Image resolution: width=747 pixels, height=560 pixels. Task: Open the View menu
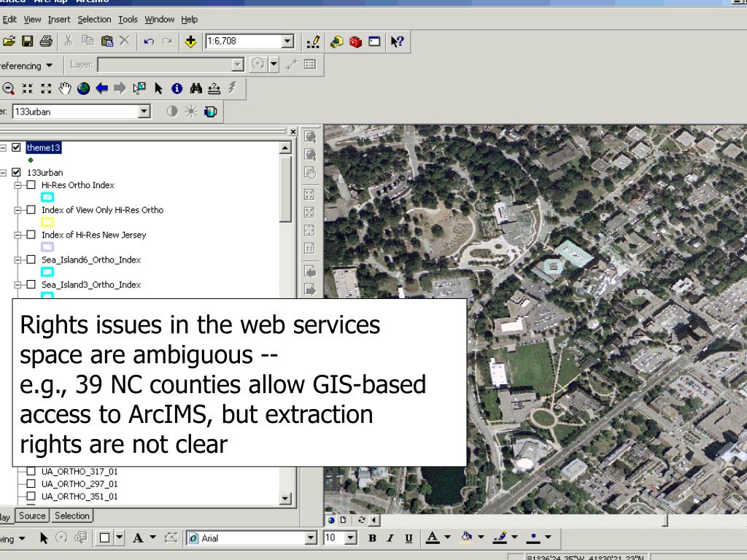tap(32, 20)
